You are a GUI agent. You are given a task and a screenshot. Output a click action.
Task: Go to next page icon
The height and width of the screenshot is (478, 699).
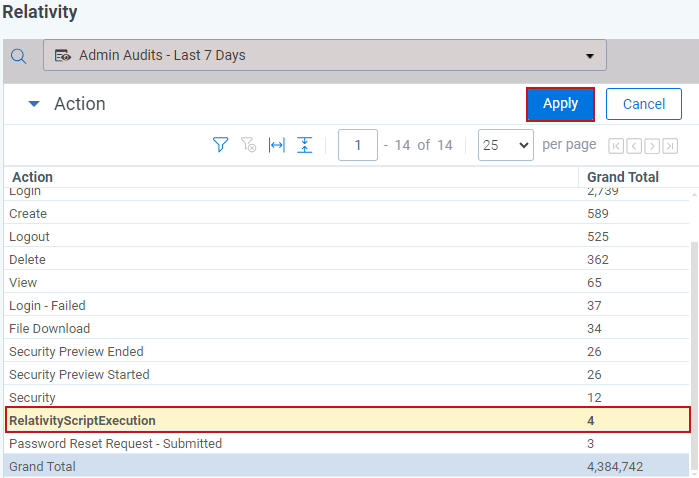652,146
